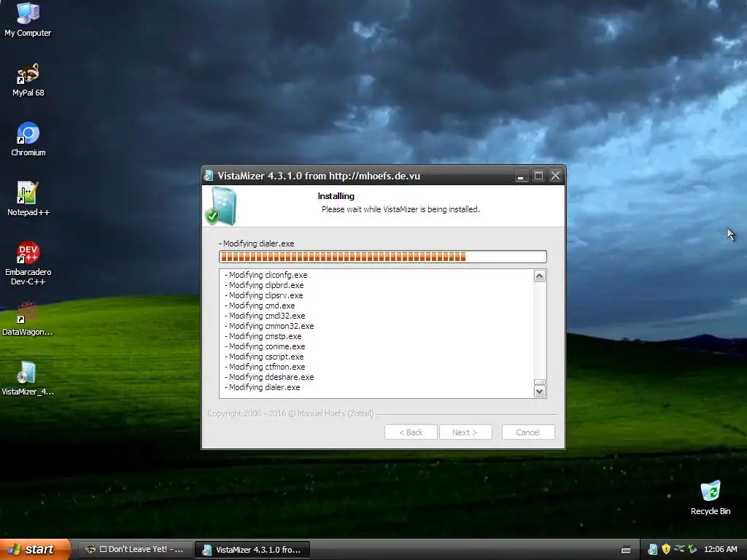Screen dimensions: 747x560
Task: Select log line 'Modifying cmd.exe'
Action: [x=260, y=306]
